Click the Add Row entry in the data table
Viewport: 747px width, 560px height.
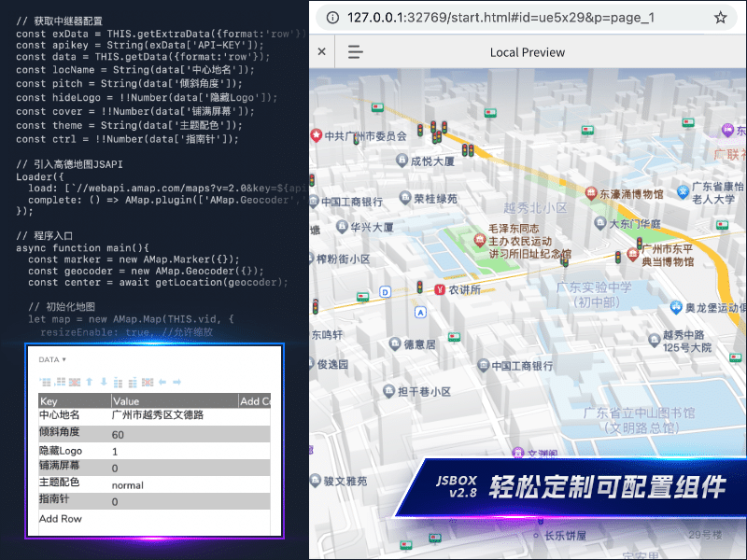click(x=61, y=519)
